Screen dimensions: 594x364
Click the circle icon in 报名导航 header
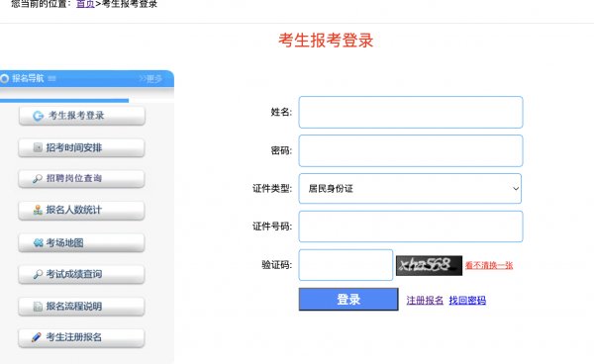(x=5, y=79)
